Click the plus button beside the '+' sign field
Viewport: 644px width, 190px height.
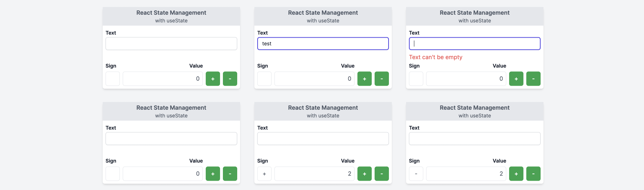tap(365, 174)
